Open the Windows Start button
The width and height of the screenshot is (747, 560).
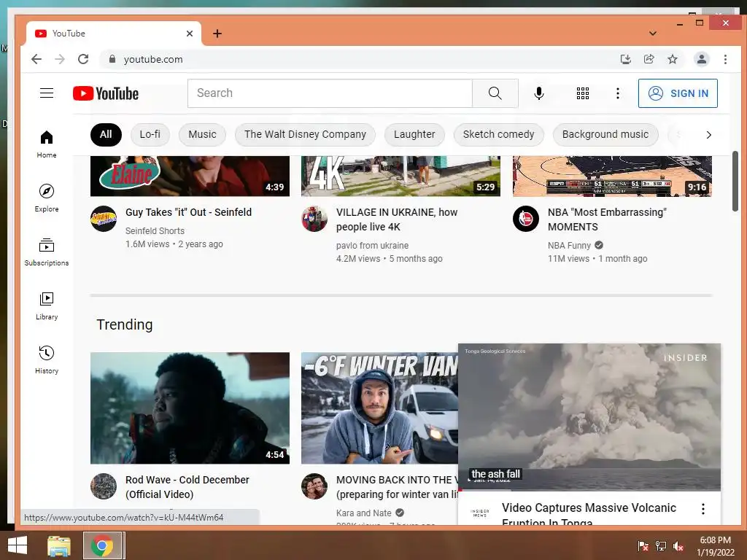[x=18, y=545]
